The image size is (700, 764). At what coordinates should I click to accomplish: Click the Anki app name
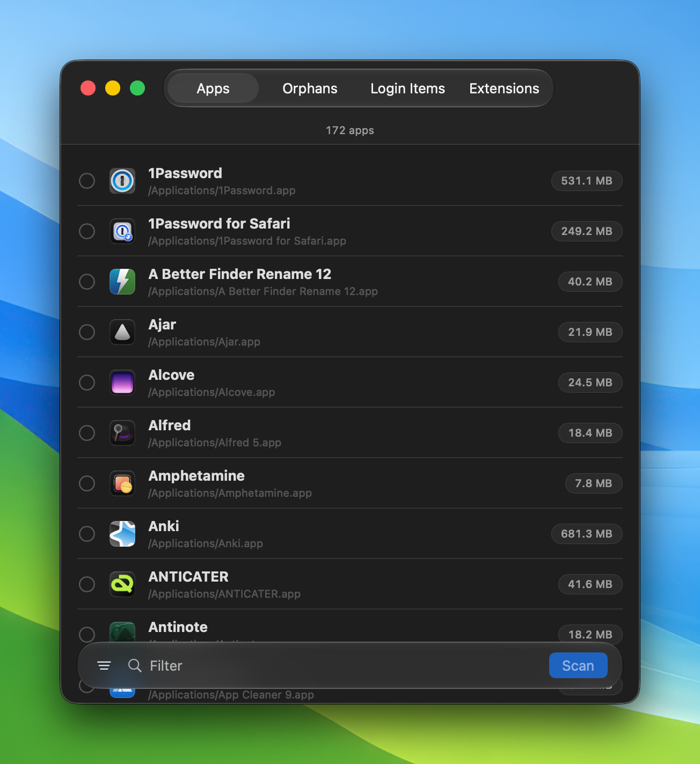coord(164,526)
